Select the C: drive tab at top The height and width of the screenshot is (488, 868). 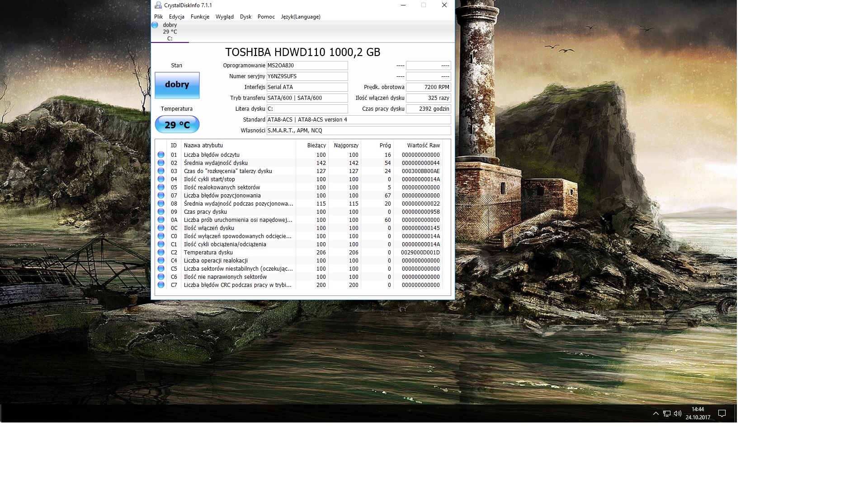point(170,32)
